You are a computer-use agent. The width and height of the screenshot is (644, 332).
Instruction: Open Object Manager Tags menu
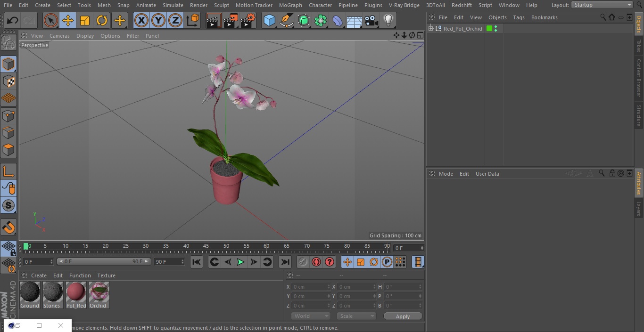pyautogui.click(x=519, y=17)
